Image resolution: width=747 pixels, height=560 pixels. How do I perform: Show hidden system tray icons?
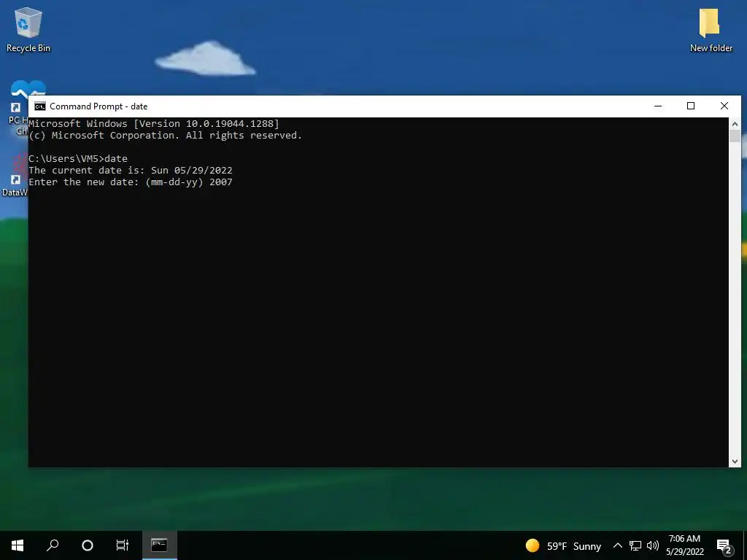click(x=617, y=545)
